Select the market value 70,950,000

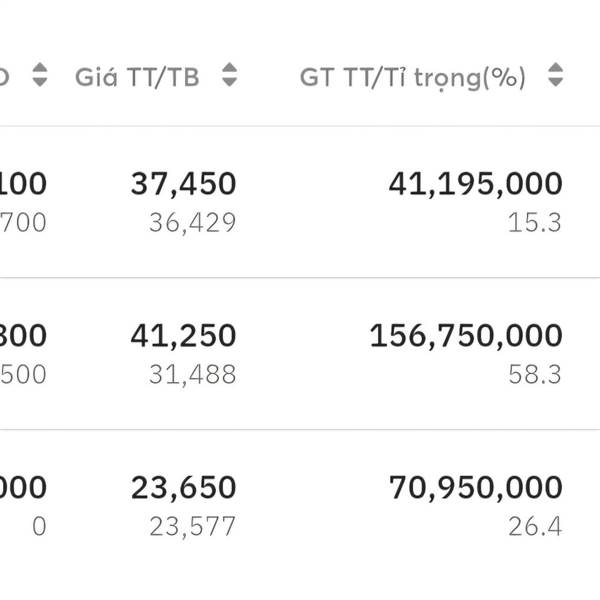[475, 488]
